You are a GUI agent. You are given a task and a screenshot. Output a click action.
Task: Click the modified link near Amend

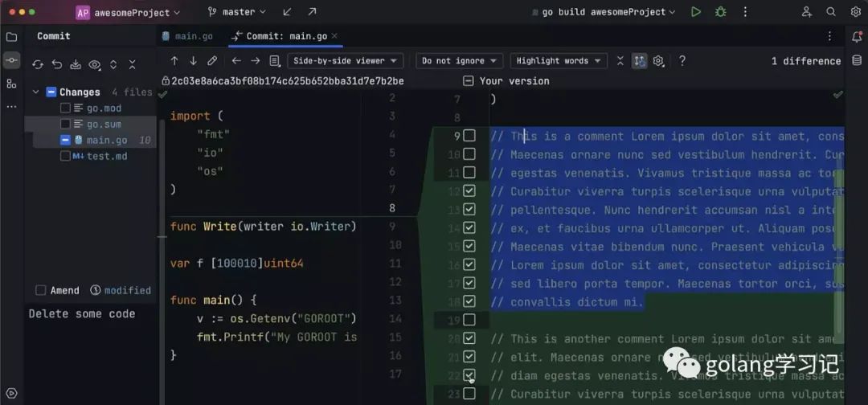click(x=127, y=290)
